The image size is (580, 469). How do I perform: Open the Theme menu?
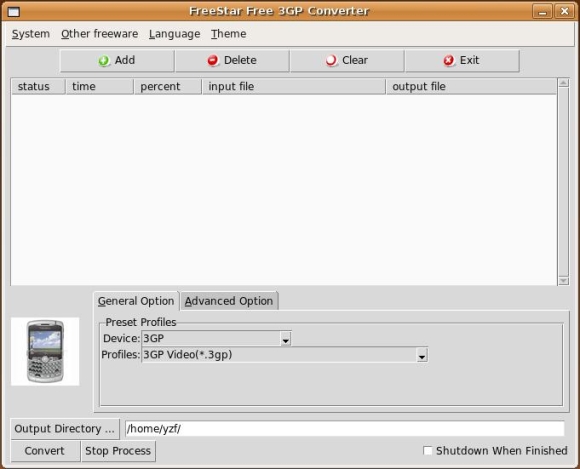tap(229, 34)
